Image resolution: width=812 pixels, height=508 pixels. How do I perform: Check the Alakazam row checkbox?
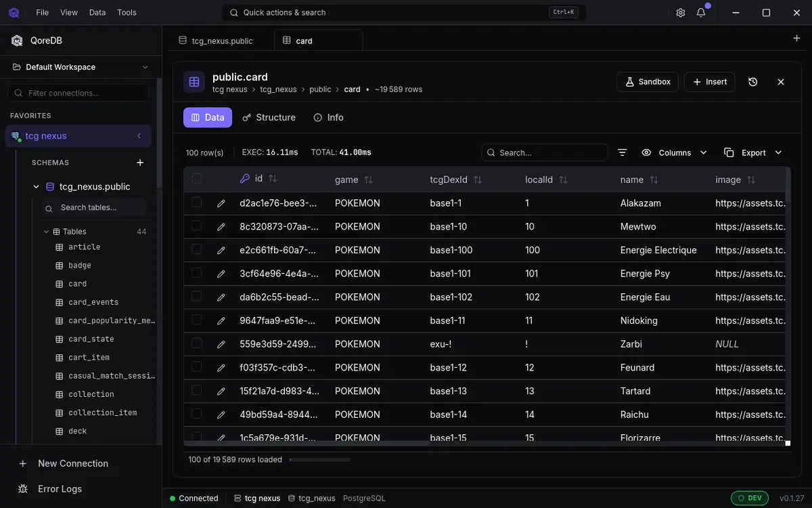[196, 202]
